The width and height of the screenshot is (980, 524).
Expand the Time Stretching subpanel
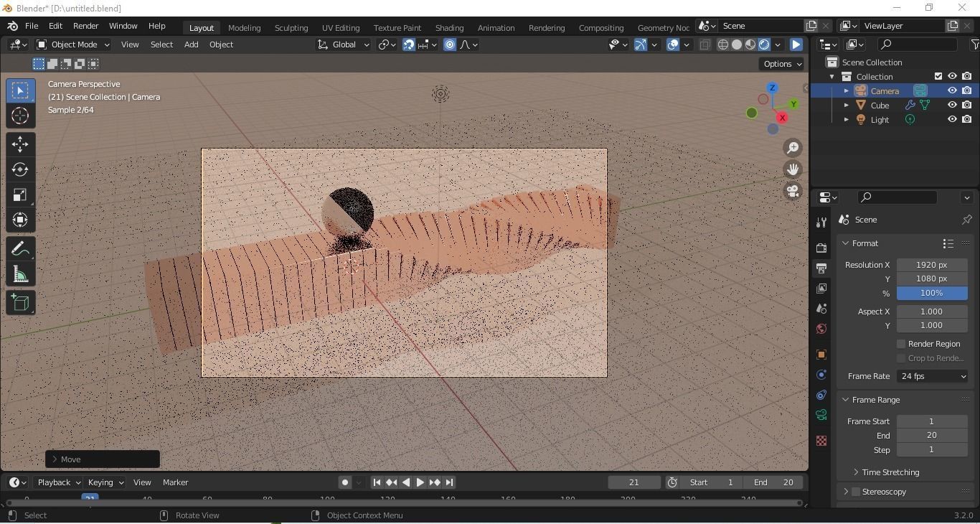(856, 472)
